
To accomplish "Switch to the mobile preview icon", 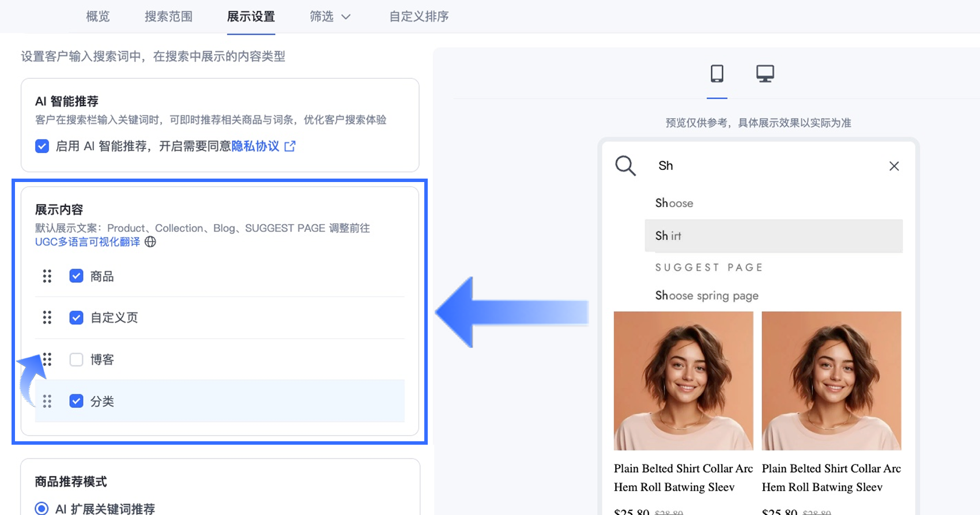I will point(717,74).
